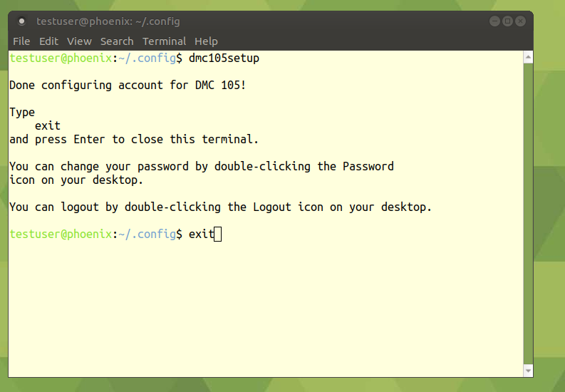Click the dmc105setup command text

point(224,58)
